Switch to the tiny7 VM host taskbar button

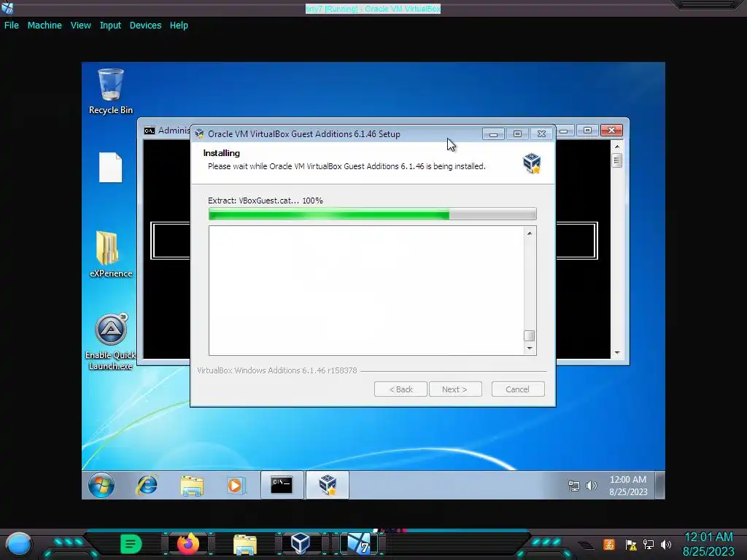point(359,544)
